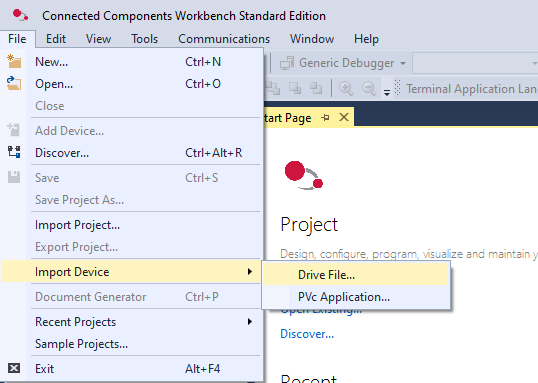Viewport: 538px width, 383px height.
Task: Choose Sample Projects... from File menu
Action: (x=82, y=344)
